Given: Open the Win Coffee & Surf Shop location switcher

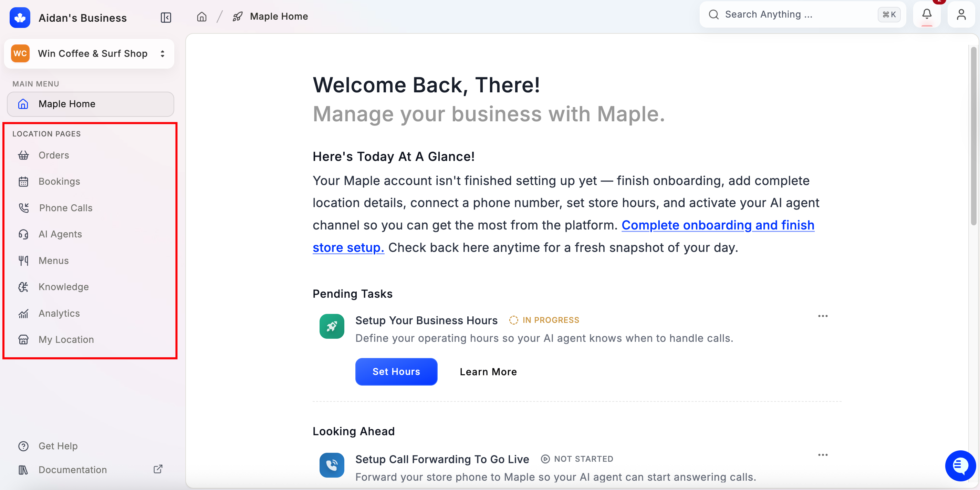Looking at the screenshot, I should (90, 54).
